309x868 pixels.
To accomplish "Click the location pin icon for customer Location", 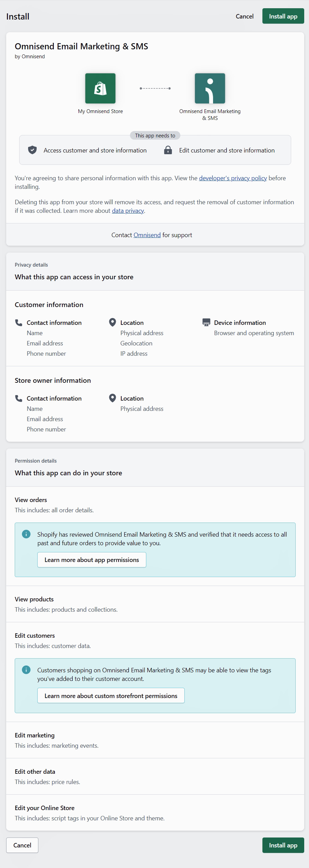I will pos(112,322).
